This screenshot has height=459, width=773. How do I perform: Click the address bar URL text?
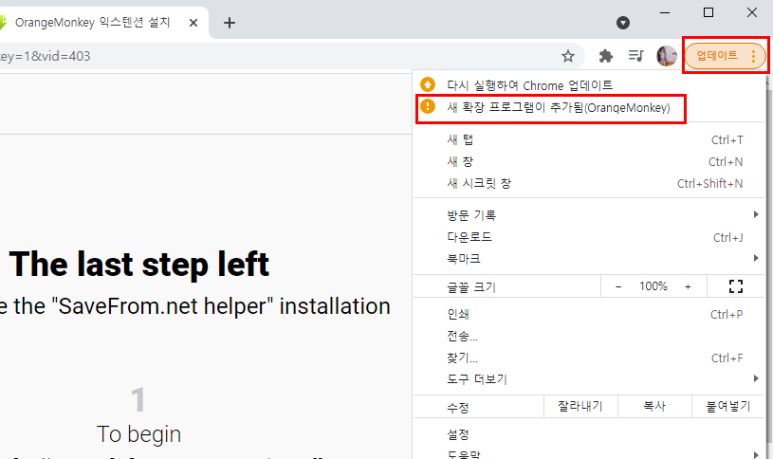[x=45, y=56]
